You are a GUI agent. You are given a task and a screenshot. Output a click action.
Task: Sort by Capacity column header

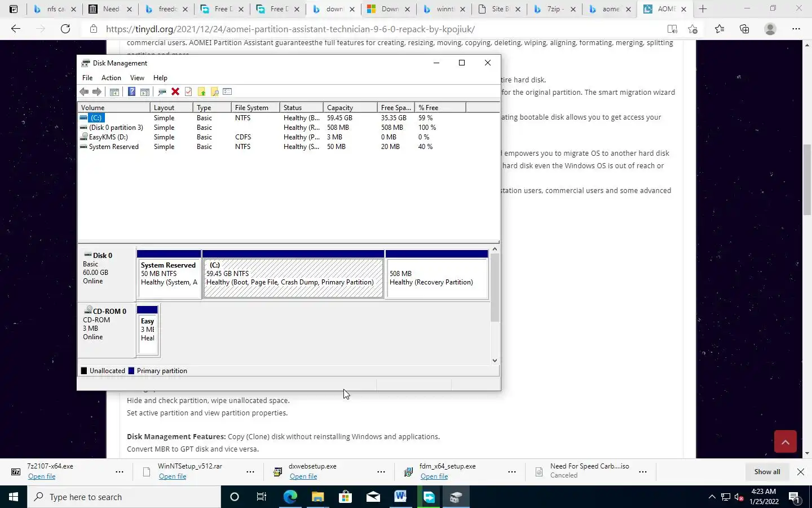click(350, 107)
